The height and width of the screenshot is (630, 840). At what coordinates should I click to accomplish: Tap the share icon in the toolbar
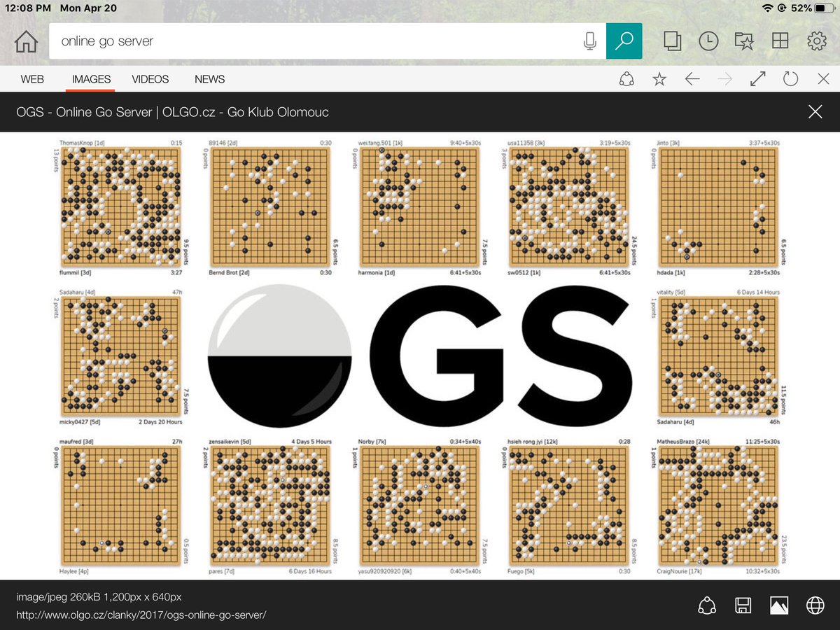[626, 79]
